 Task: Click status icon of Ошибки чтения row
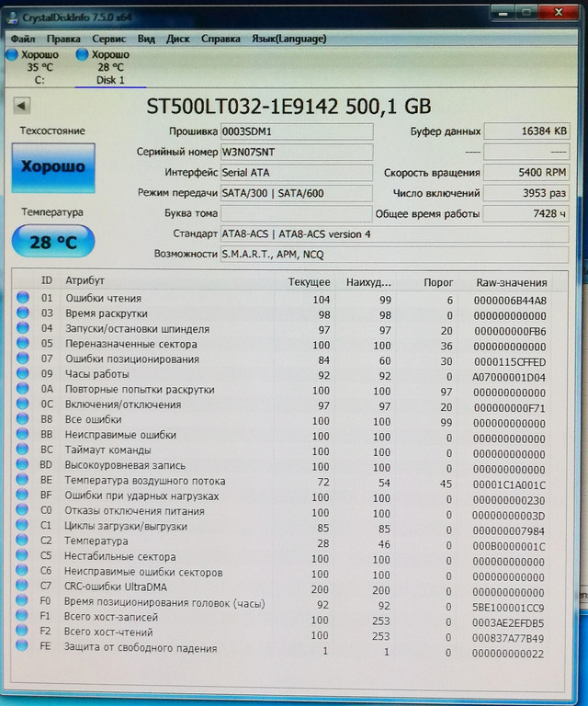[23, 299]
